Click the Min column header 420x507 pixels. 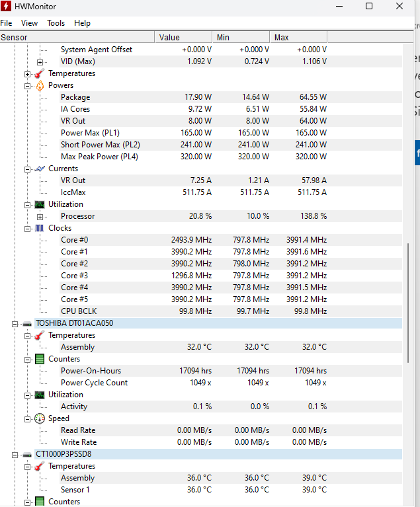pos(241,37)
